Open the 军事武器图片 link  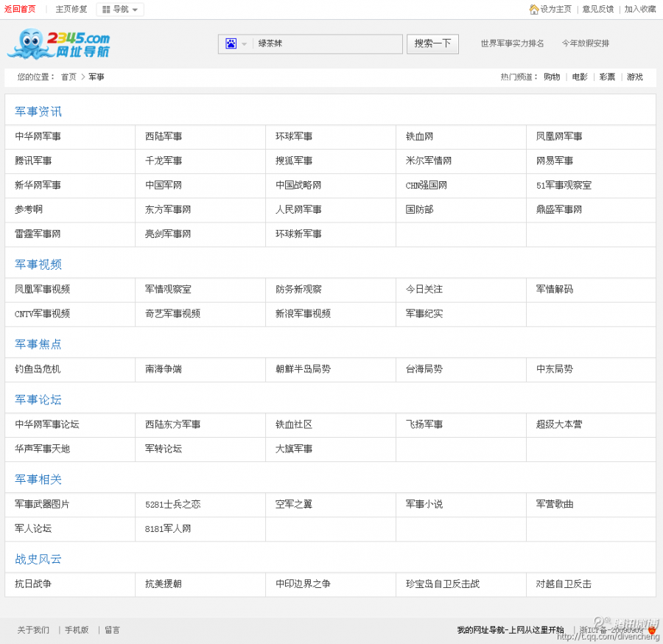click(42, 504)
